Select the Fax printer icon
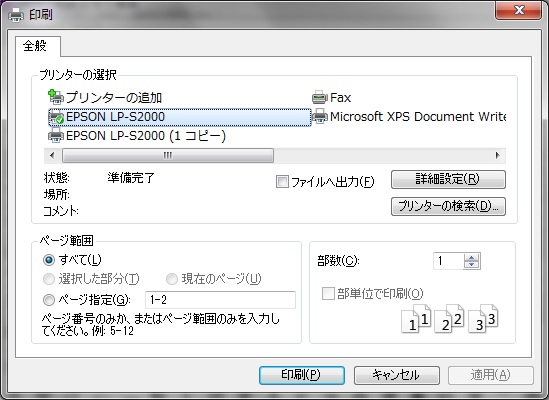549x400 pixels. 319,97
